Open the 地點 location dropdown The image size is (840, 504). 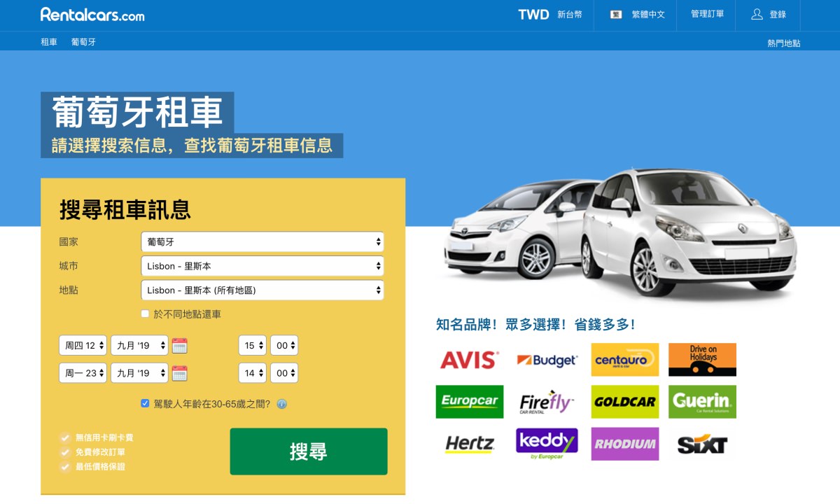262,290
